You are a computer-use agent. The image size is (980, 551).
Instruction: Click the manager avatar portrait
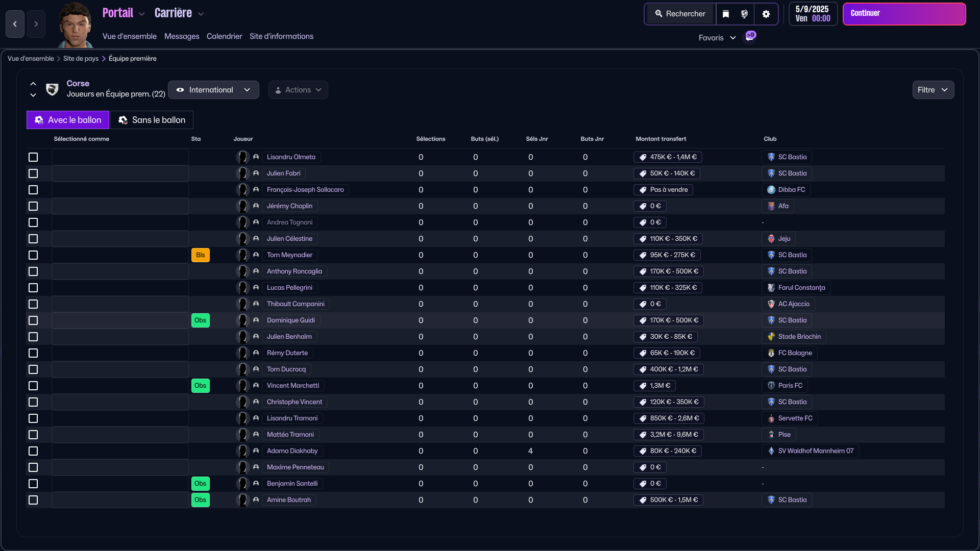[75, 25]
